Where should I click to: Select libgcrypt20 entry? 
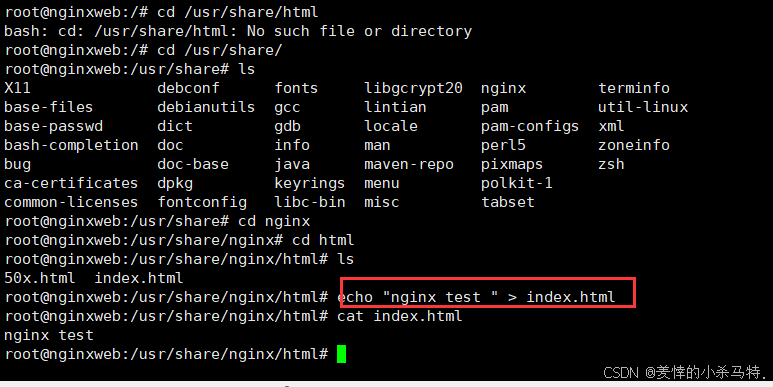413,88
